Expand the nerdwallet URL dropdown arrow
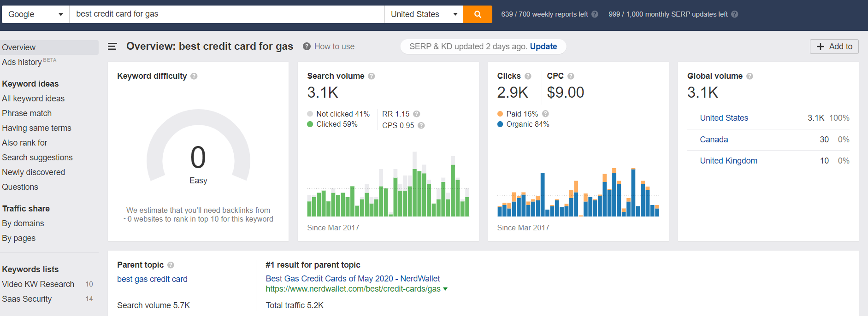 click(x=445, y=289)
